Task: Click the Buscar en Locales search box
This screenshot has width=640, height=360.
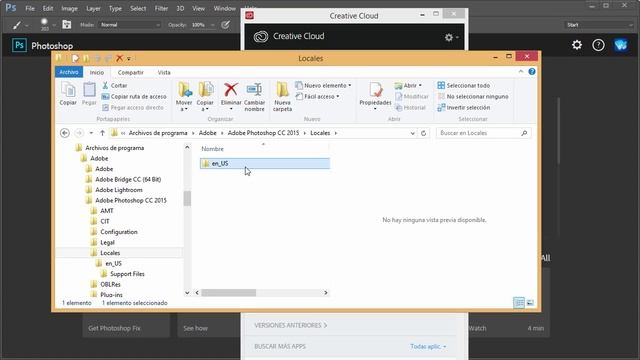Action: [483, 133]
